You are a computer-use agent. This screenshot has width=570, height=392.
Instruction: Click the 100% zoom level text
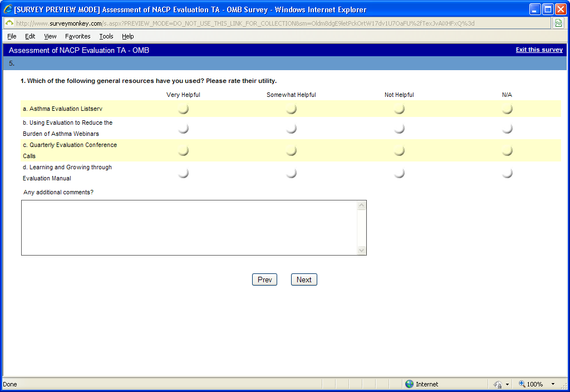pos(535,384)
